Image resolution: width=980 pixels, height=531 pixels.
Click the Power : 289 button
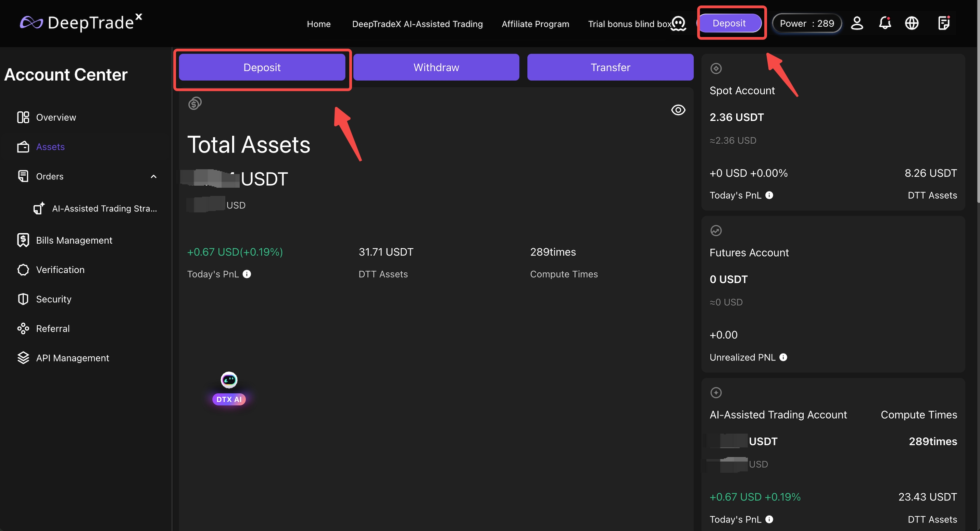tap(807, 24)
